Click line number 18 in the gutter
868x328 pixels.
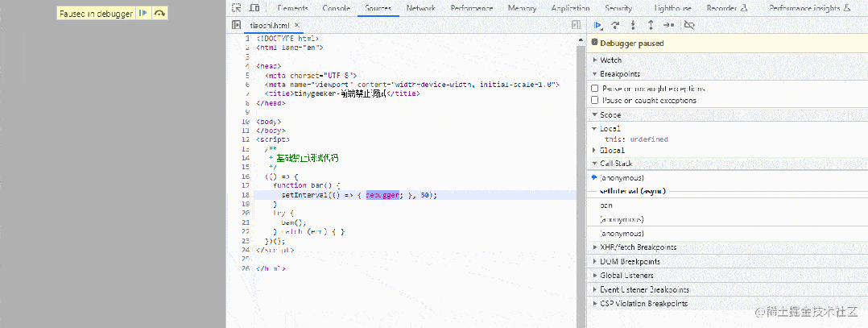[246, 195]
